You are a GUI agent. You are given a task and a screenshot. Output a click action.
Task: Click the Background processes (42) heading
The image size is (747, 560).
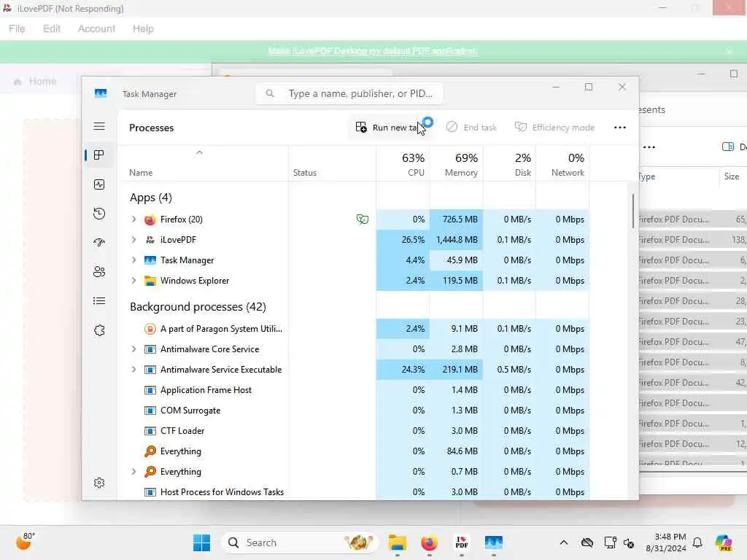(x=198, y=307)
